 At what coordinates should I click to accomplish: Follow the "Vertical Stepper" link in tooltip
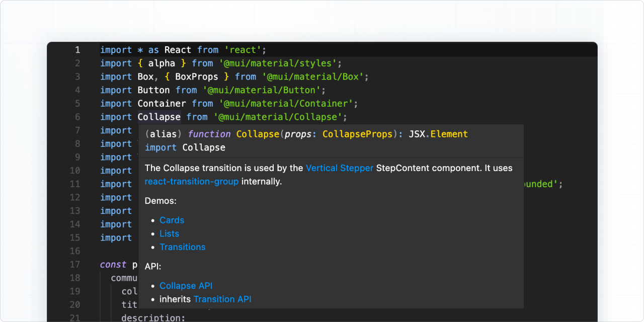[x=340, y=168]
